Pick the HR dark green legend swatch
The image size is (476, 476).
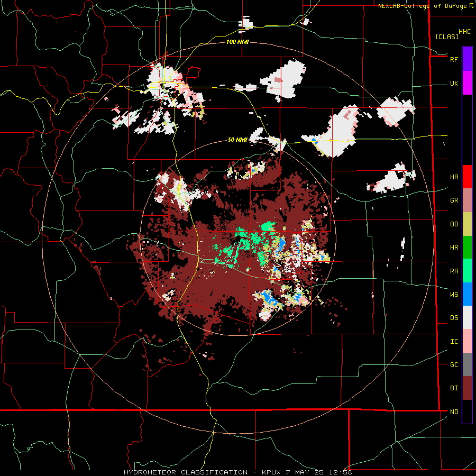tap(467, 248)
